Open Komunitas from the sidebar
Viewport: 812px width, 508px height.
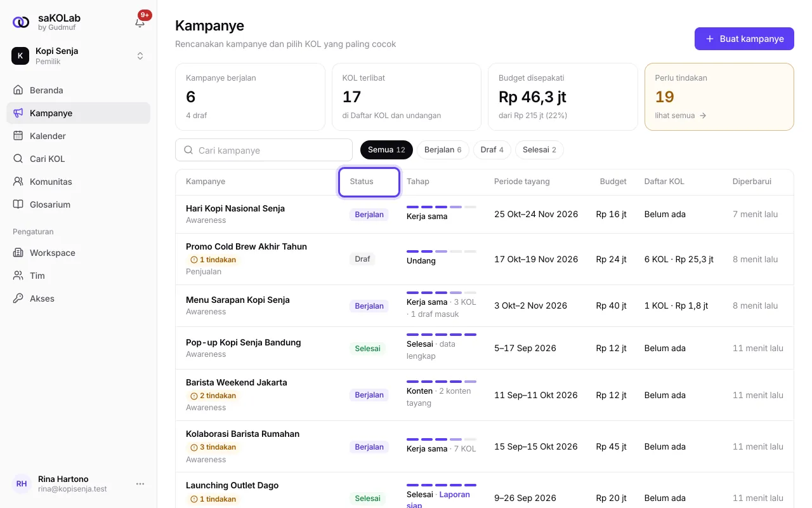click(79, 182)
